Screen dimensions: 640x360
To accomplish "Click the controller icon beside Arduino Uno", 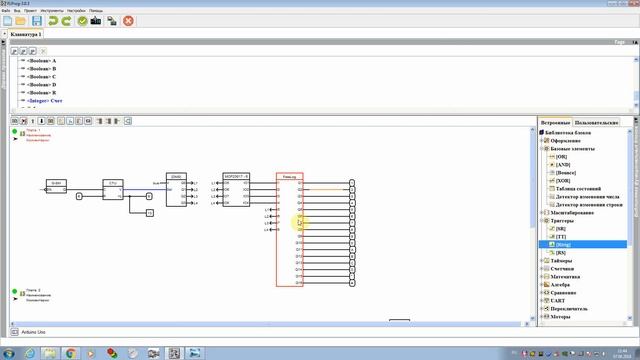I will tap(15, 332).
